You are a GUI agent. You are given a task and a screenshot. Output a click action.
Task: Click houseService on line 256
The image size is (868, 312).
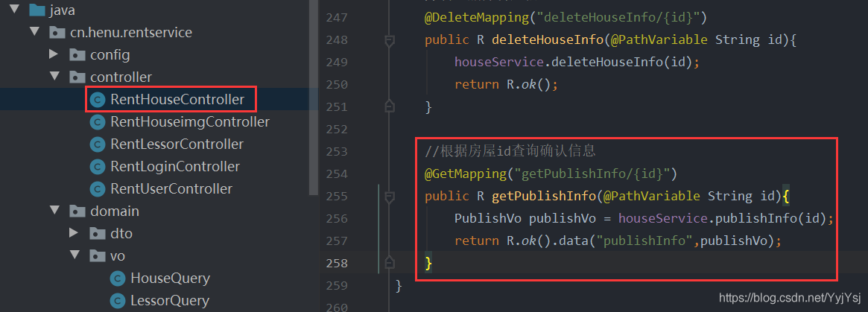click(663, 218)
